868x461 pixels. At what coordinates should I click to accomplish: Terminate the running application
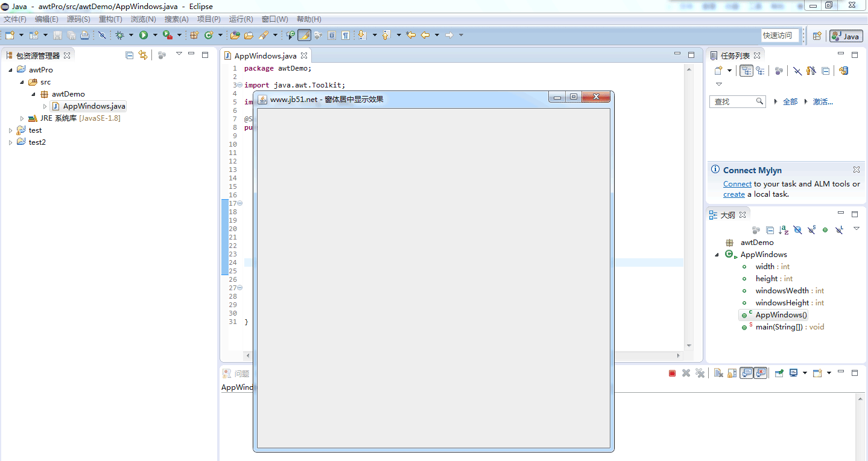pyautogui.click(x=671, y=372)
